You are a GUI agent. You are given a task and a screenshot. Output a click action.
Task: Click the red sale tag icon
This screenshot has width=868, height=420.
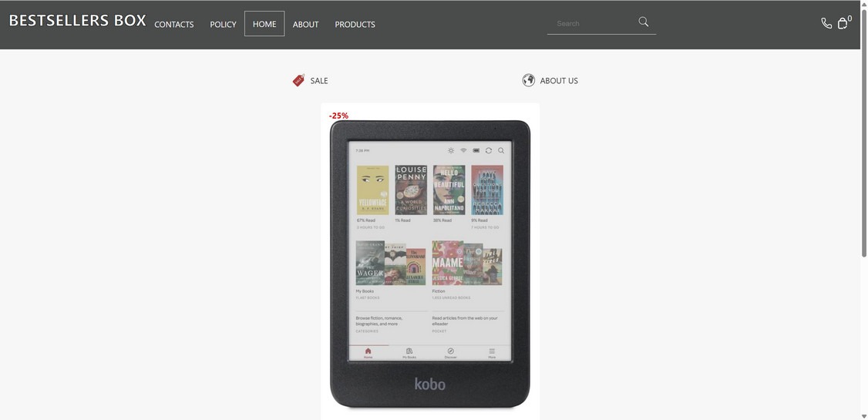[298, 80]
